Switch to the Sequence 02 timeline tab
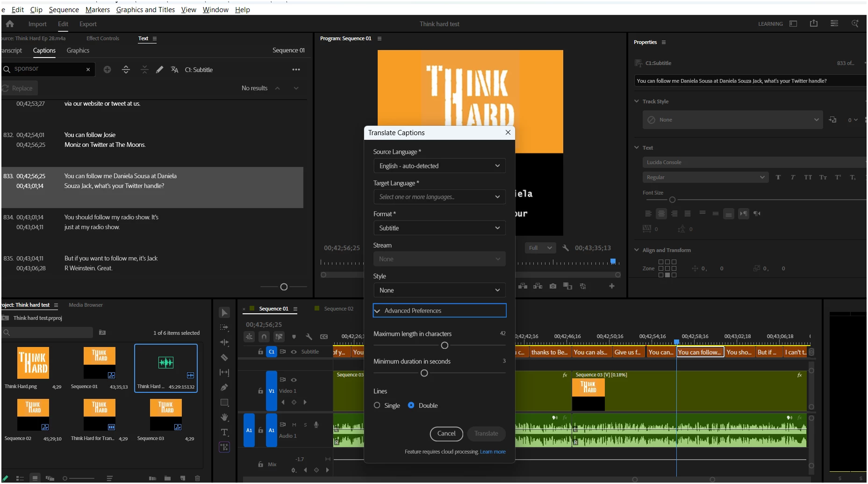The height and width of the screenshot is (484, 868). 339,309
